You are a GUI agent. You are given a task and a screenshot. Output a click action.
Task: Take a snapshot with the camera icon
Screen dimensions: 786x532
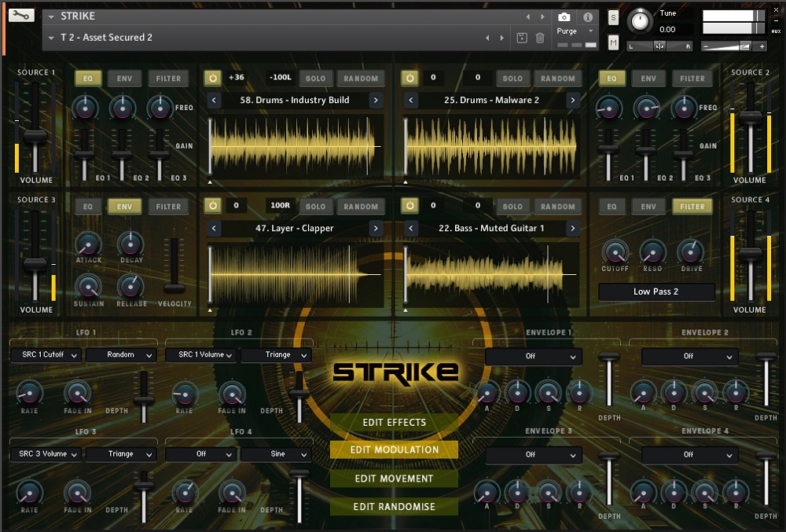point(564,17)
